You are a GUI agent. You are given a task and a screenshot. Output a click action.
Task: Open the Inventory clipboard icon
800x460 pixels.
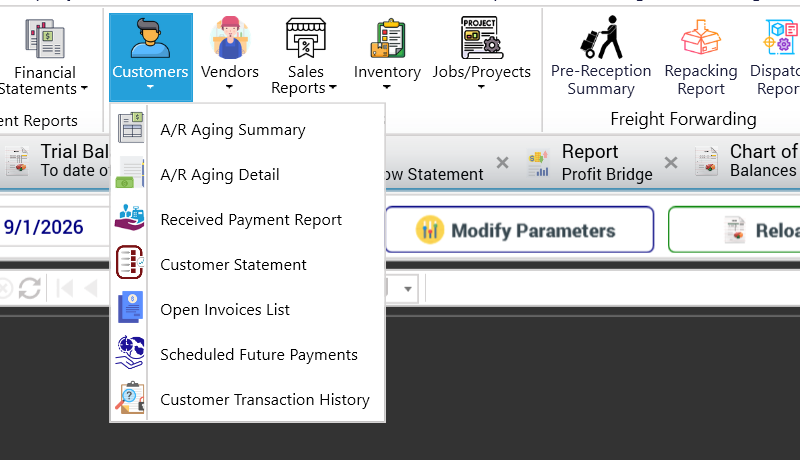click(388, 38)
